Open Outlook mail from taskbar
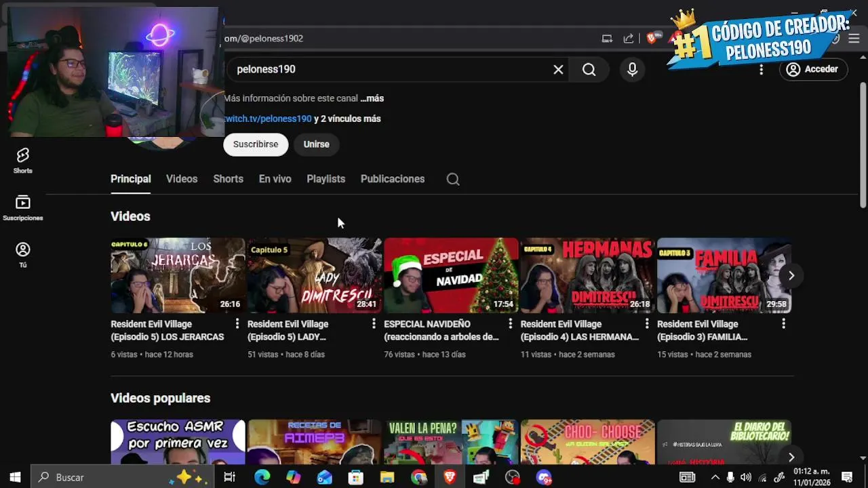This screenshot has height=488, width=868. (x=324, y=477)
